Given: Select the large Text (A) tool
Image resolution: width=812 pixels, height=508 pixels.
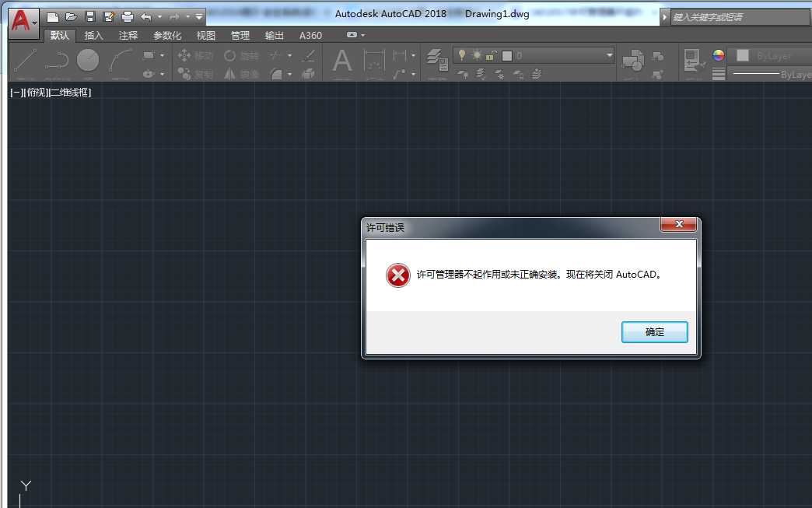Looking at the screenshot, I should (341, 61).
